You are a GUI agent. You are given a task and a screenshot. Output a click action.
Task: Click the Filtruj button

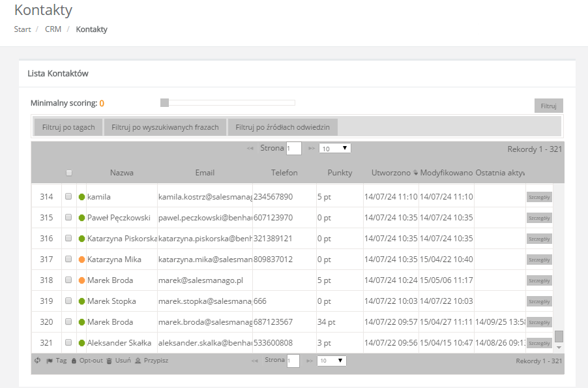(549, 106)
